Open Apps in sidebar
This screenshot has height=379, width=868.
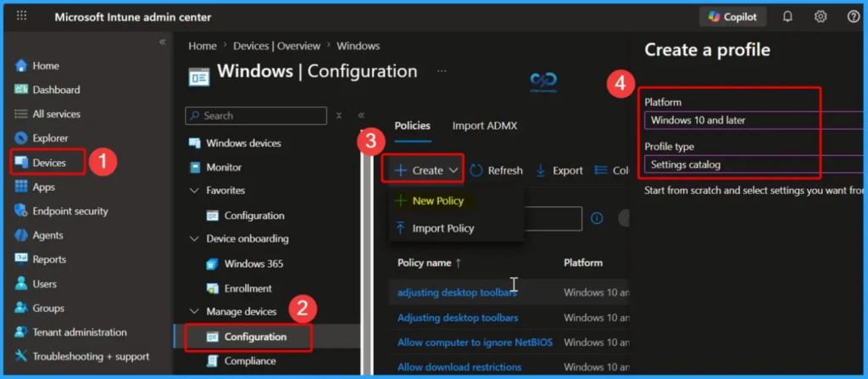[x=35, y=187]
